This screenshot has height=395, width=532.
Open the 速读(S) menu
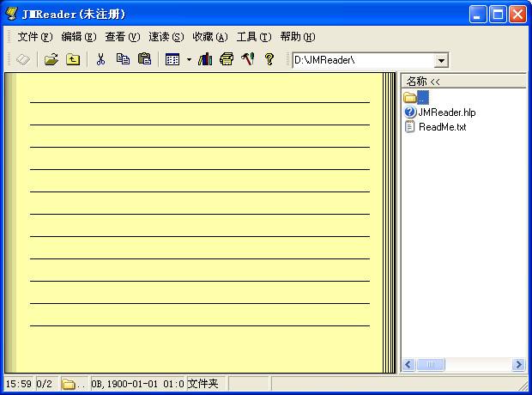tap(166, 37)
